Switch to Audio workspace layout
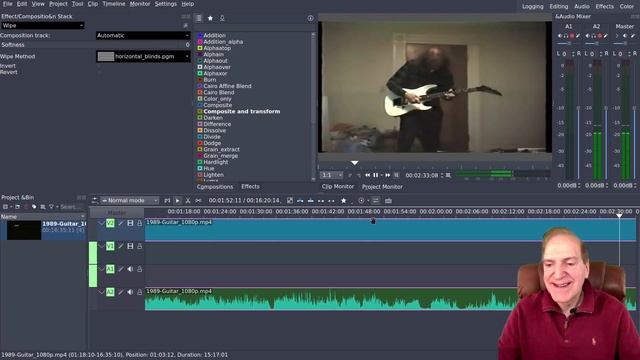 click(x=582, y=6)
